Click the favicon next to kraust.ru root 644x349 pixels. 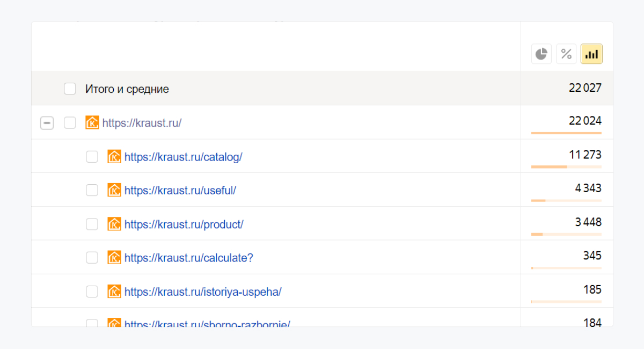click(92, 122)
